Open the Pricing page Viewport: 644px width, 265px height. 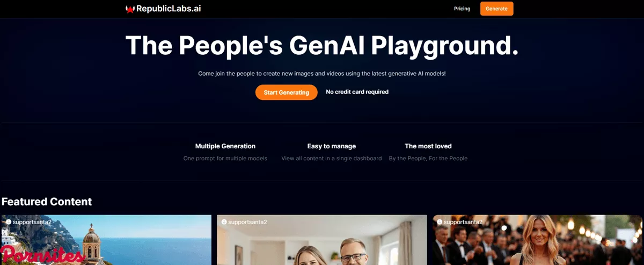pyautogui.click(x=462, y=9)
